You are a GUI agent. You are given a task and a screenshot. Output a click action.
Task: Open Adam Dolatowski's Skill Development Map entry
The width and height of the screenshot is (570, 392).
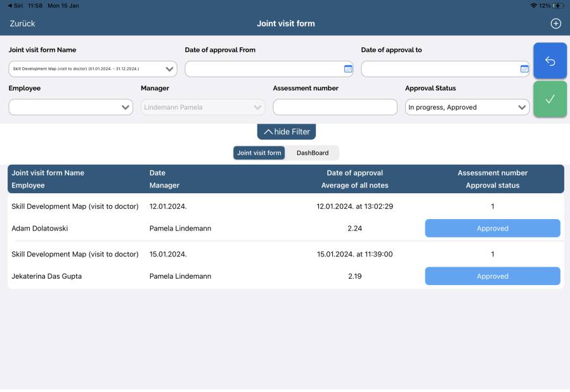[x=75, y=206]
